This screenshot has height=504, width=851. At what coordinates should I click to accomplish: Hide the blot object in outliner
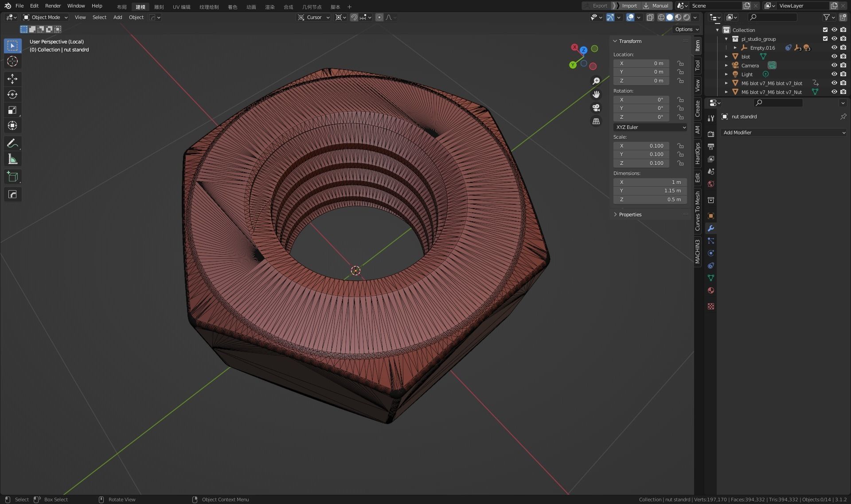point(834,56)
